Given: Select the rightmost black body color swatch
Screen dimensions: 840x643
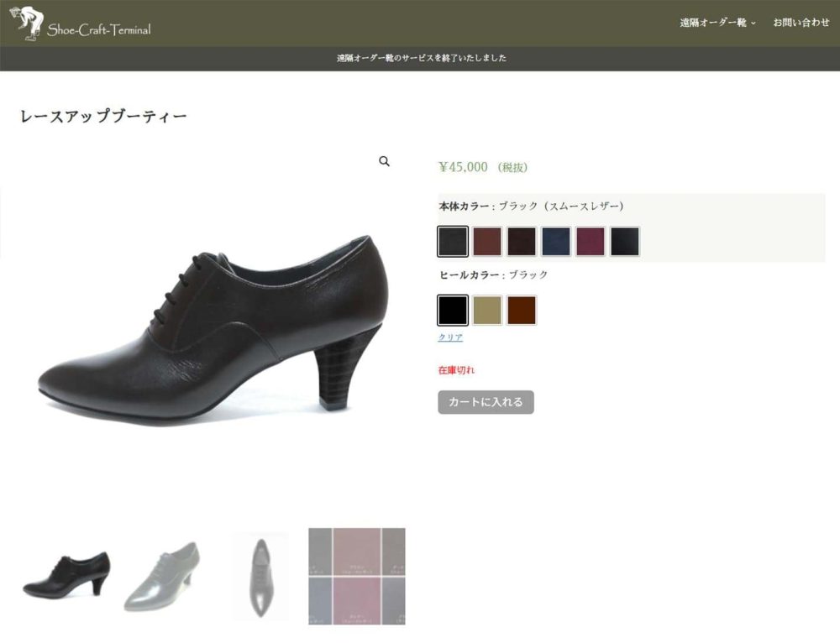Looking at the screenshot, I should click(x=625, y=241).
